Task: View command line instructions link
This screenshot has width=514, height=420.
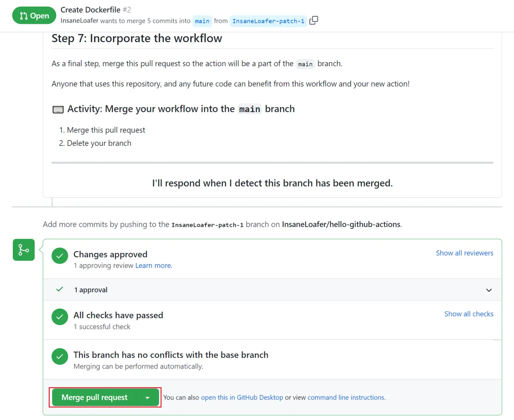Action: (x=346, y=397)
